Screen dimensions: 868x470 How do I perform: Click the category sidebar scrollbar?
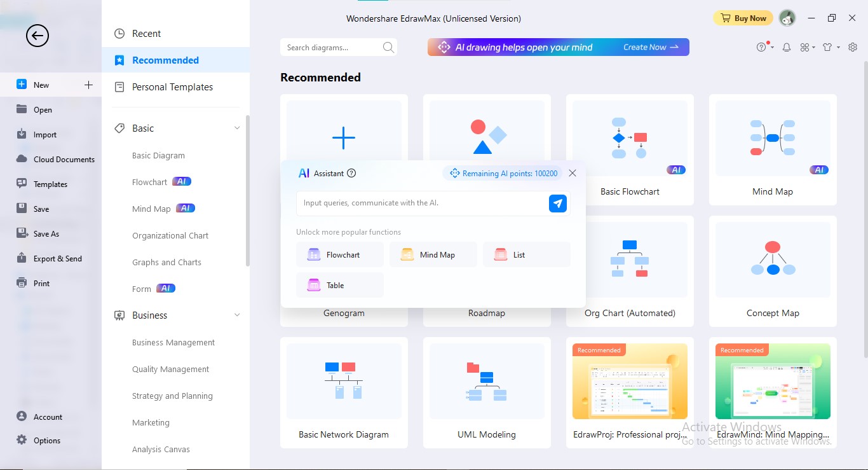click(248, 191)
